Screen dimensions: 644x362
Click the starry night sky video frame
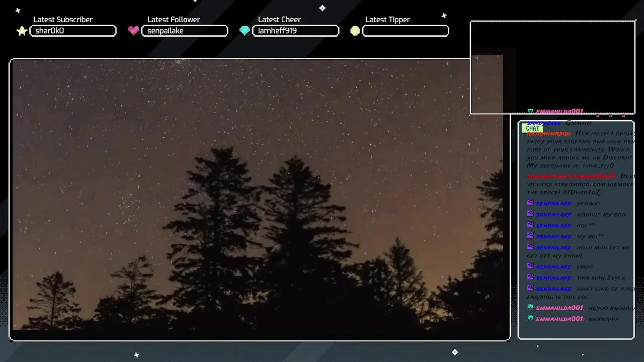tap(258, 196)
